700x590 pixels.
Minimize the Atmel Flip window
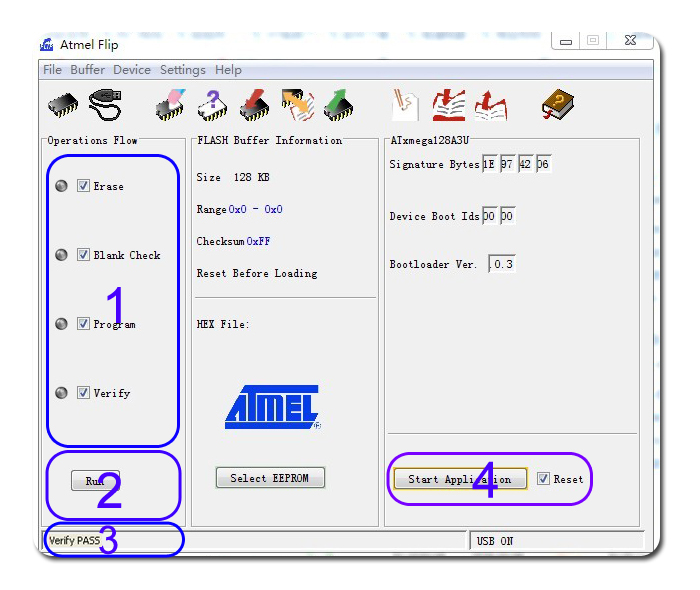[x=566, y=42]
